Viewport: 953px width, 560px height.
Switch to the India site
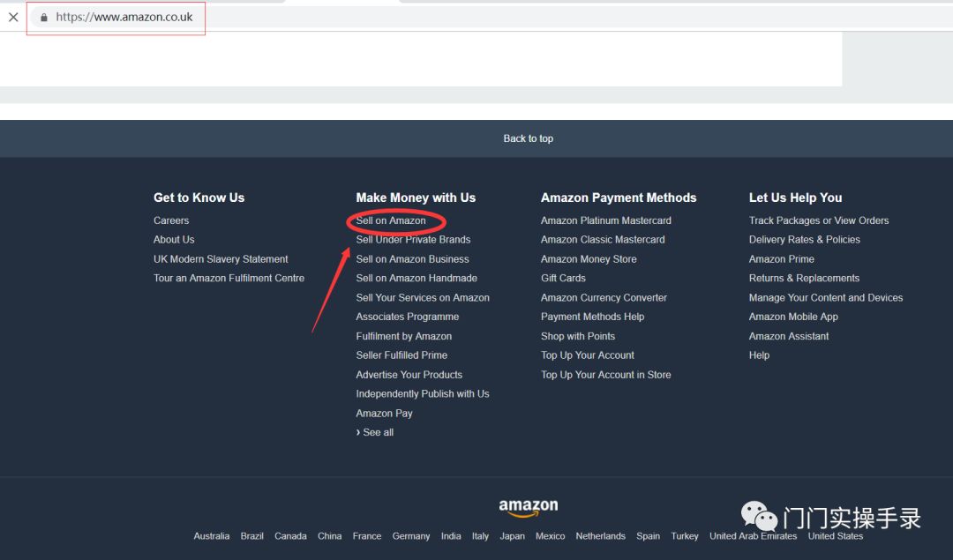pos(451,536)
